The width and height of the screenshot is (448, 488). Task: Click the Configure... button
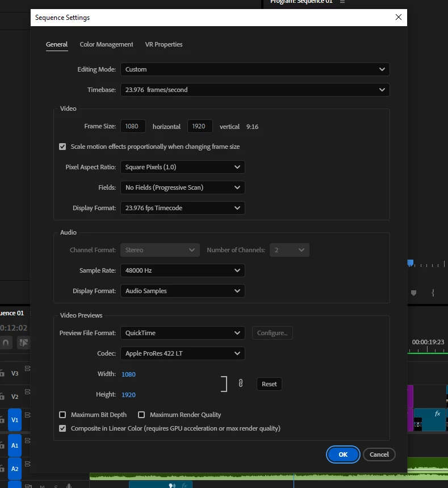tap(272, 333)
